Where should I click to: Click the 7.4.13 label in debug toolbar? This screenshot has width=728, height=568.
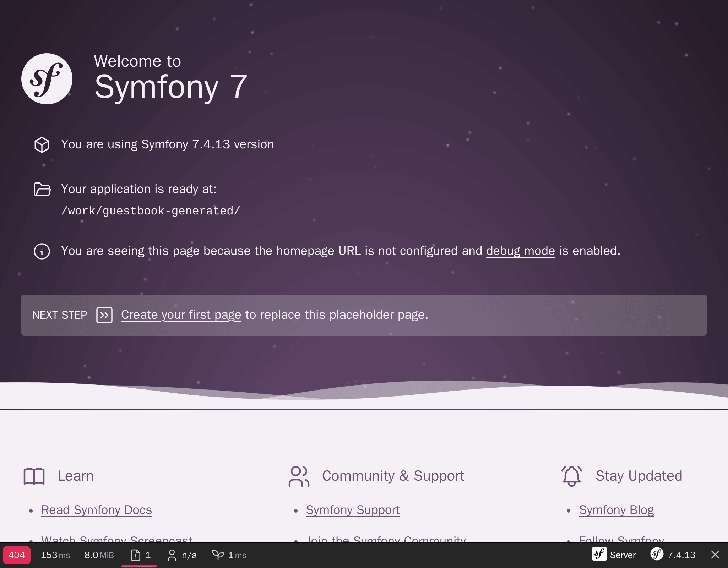[x=681, y=555]
